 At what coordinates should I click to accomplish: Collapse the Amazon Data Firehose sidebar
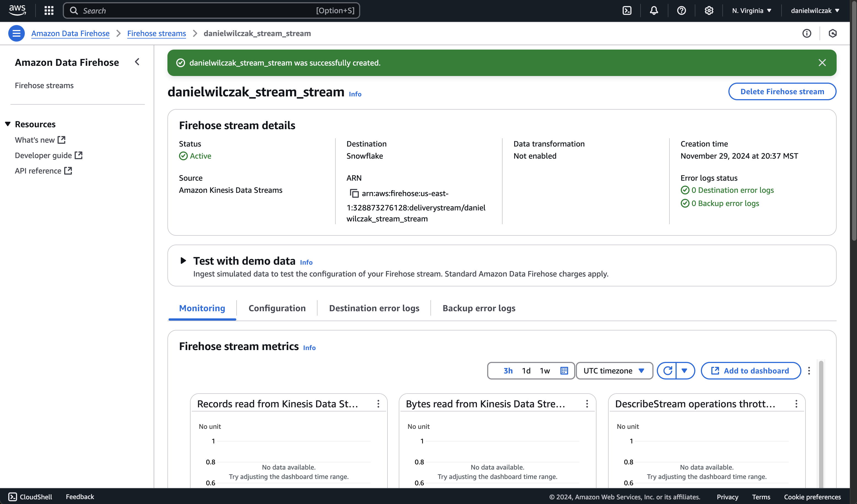tap(137, 62)
